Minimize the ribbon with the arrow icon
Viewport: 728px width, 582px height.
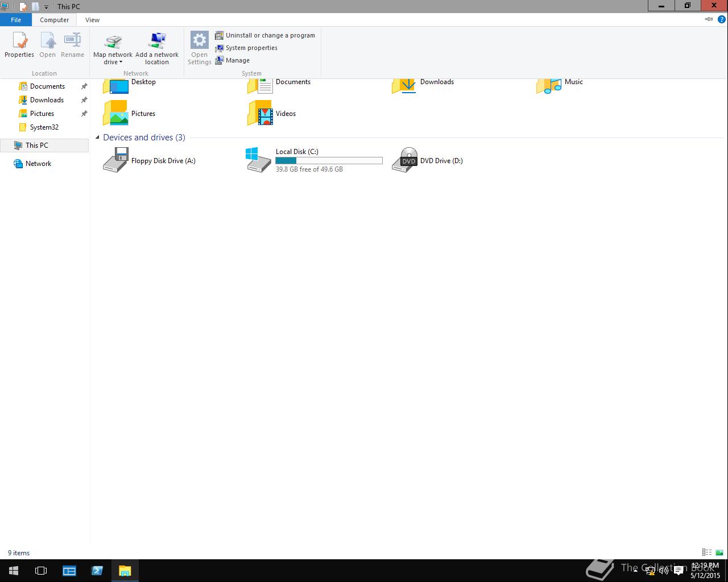709,19
